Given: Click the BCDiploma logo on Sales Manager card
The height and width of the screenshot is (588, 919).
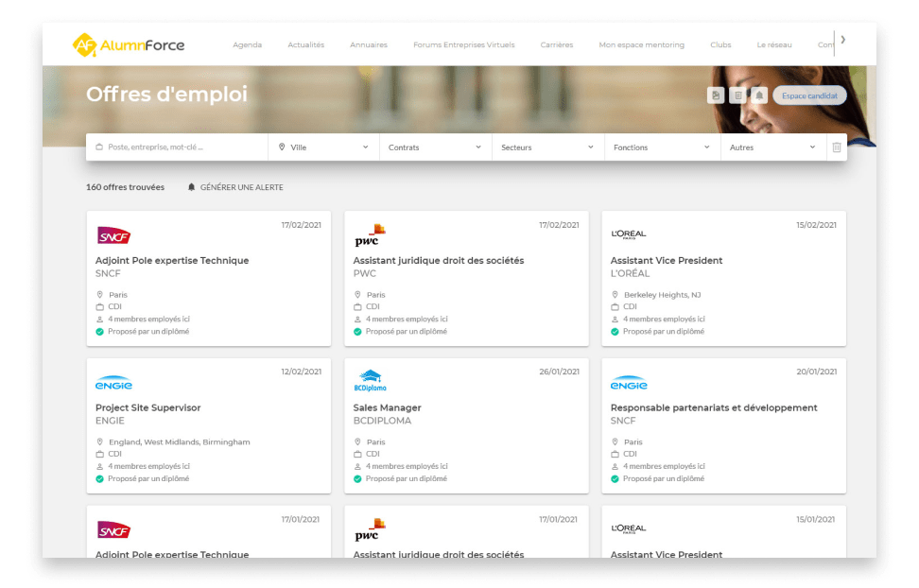Looking at the screenshot, I should [x=371, y=381].
